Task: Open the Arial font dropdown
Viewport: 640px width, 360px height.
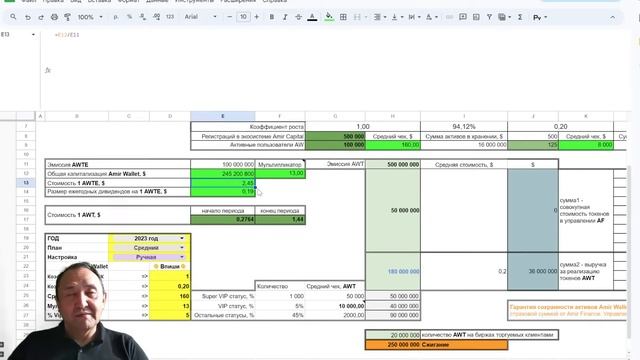Action: point(200,17)
